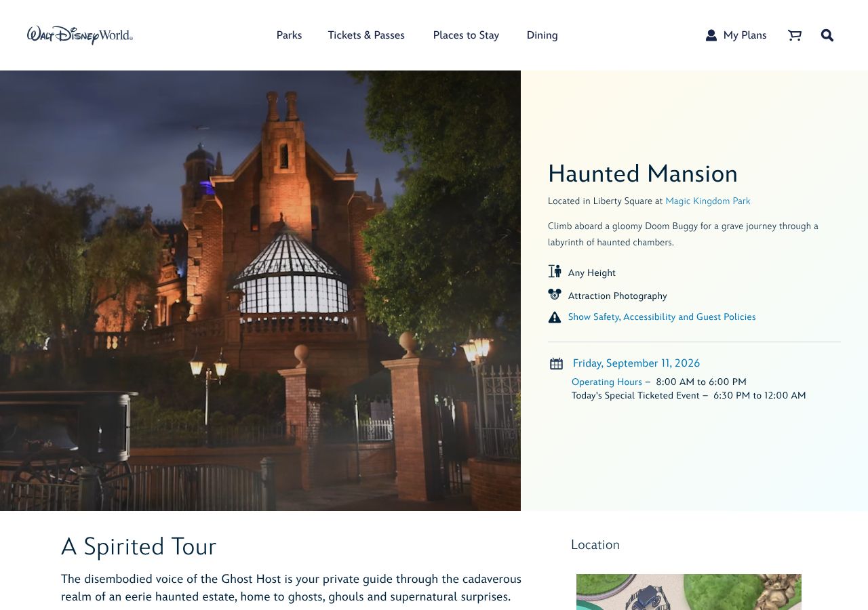Click the Attraction Photography label
This screenshot has width=868, height=610.
pos(618,296)
